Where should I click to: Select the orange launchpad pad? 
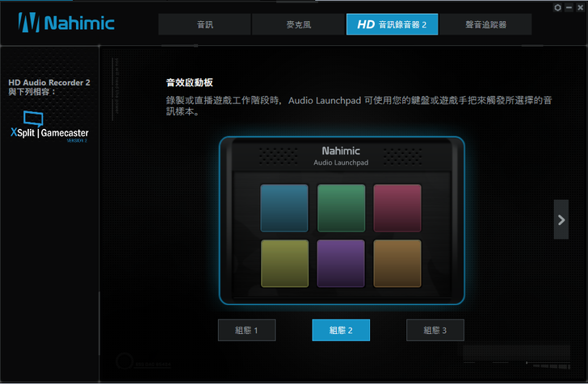(397, 263)
